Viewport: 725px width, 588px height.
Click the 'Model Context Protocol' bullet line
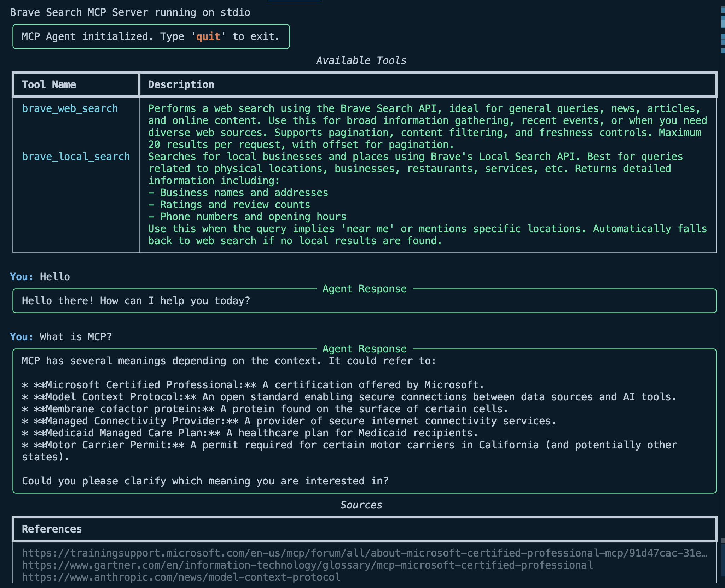tap(348, 397)
